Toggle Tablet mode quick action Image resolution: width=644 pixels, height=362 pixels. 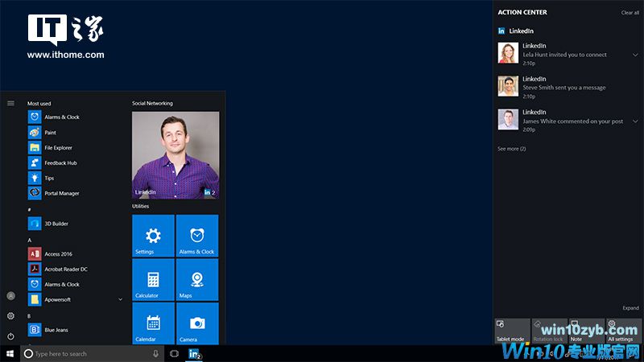510,331
